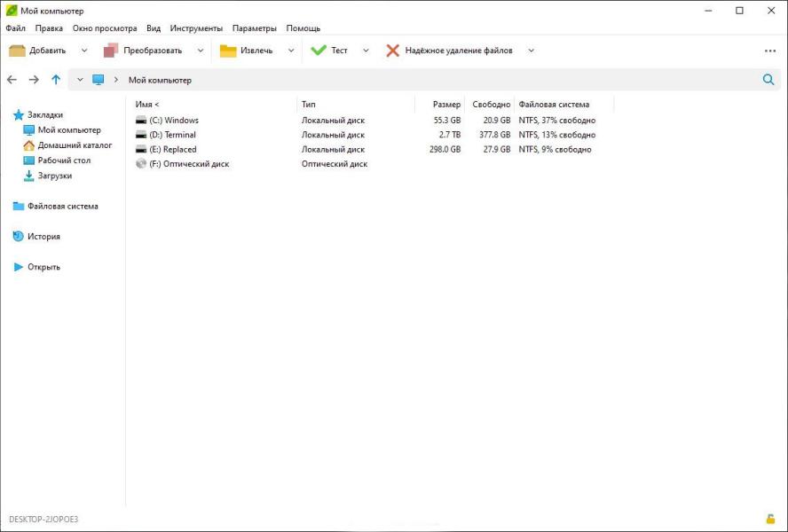The height and width of the screenshot is (532, 788).
Task: Click the padlock icon in status bar
Action: click(770, 519)
